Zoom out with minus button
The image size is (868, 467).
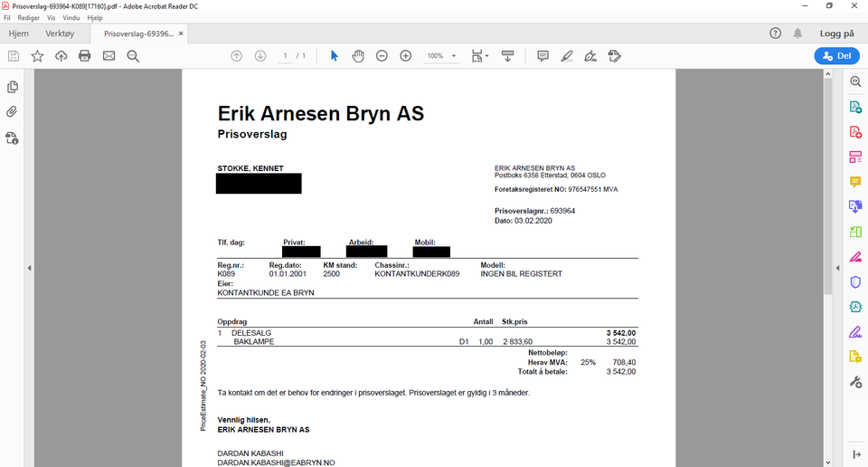(x=382, y=56)
